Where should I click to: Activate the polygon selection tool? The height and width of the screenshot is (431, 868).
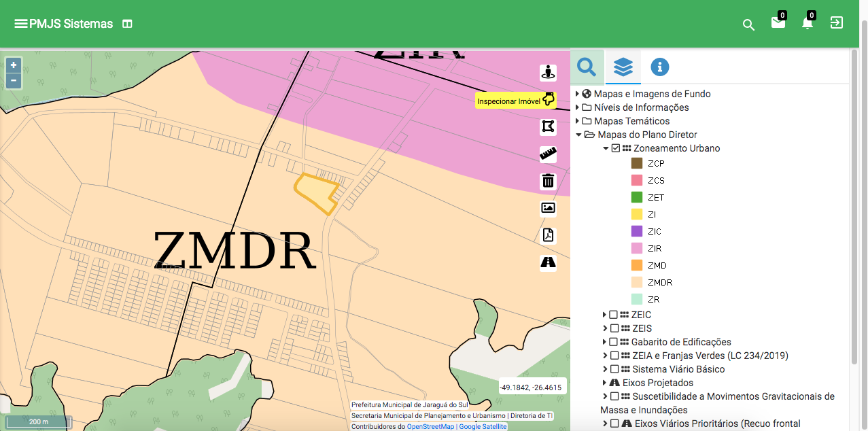pyautogui.click(x=548, y=126)
